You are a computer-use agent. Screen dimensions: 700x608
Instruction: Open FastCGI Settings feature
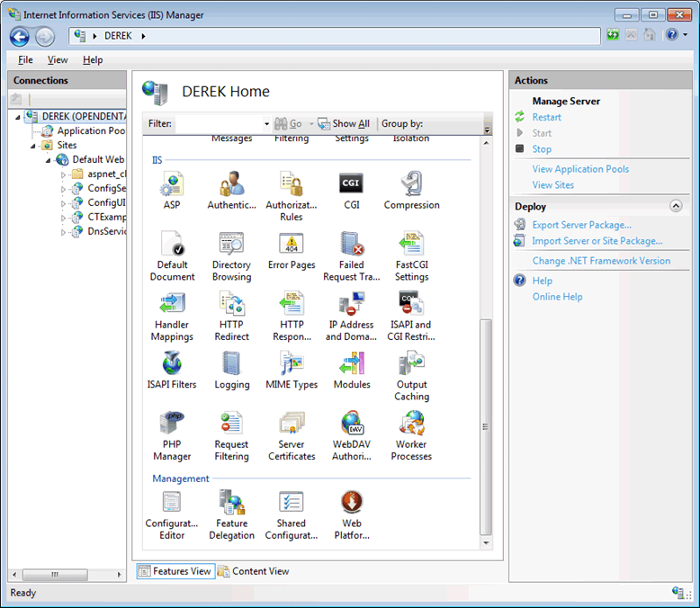point(411,256)
